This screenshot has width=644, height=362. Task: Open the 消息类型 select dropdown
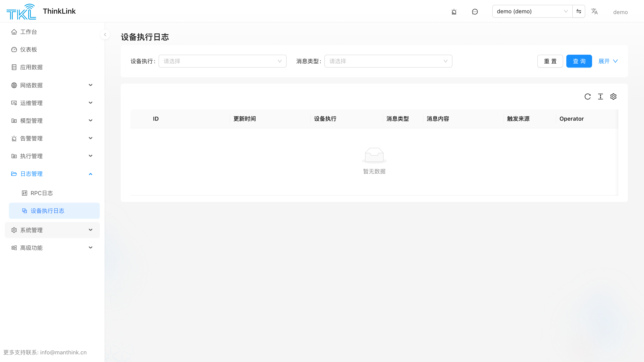pos(388,61)
